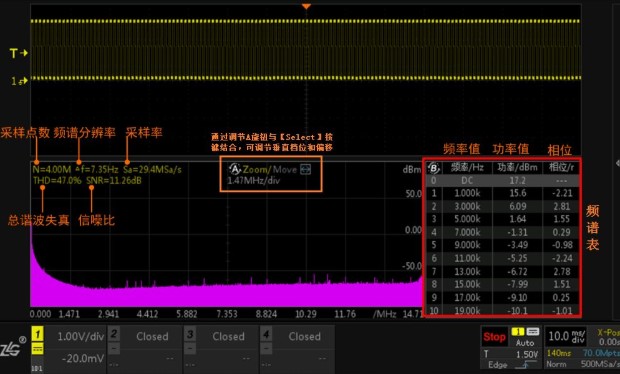The image size is (620, 374).
Task: Click the 相位/r column header
Action: 561,167
